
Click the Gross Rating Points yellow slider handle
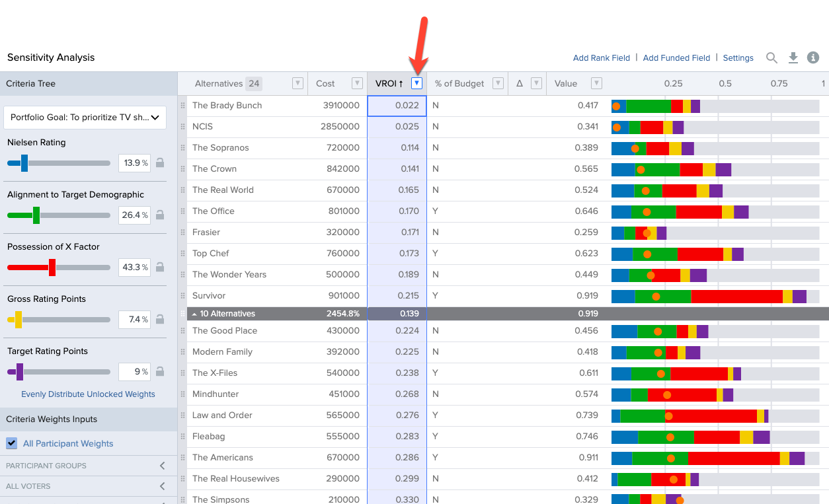click(19, 319)
